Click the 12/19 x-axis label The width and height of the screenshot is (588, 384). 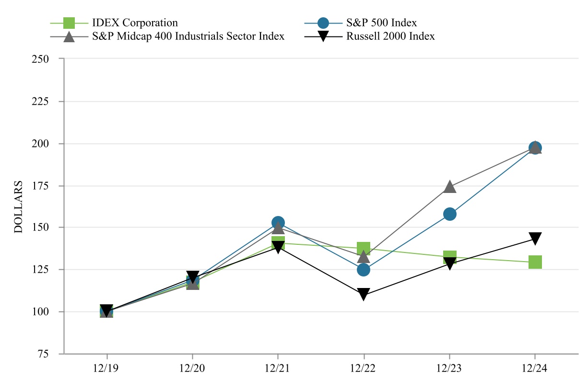pyautogui.click(x=106, y=369)
